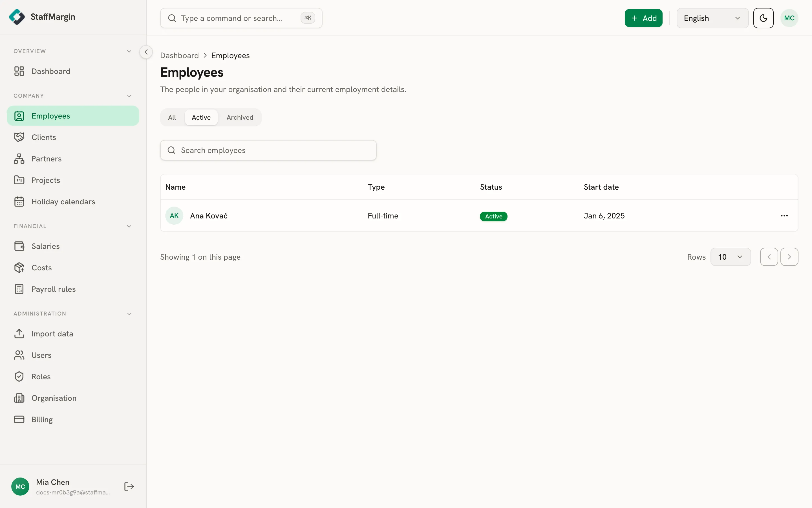Click the AK avatar for Ana Kovač
The height and width of the screenshot is (508, 812).
click(174, 216)
